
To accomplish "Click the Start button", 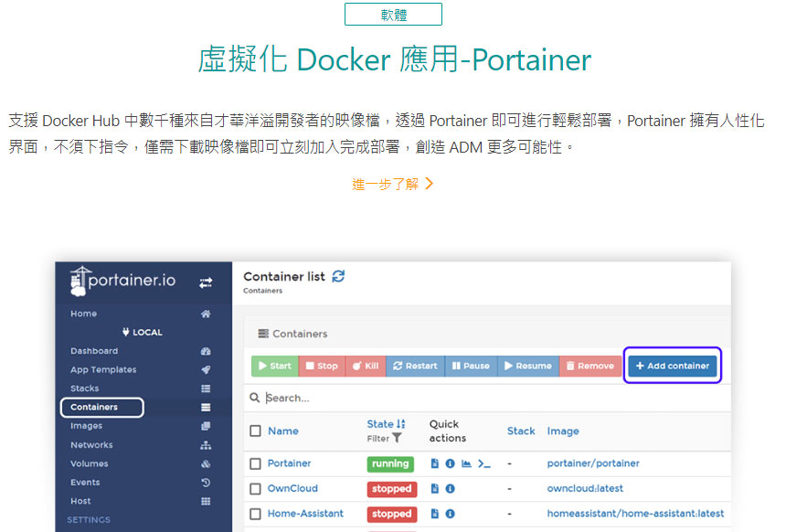I will 275,366.
